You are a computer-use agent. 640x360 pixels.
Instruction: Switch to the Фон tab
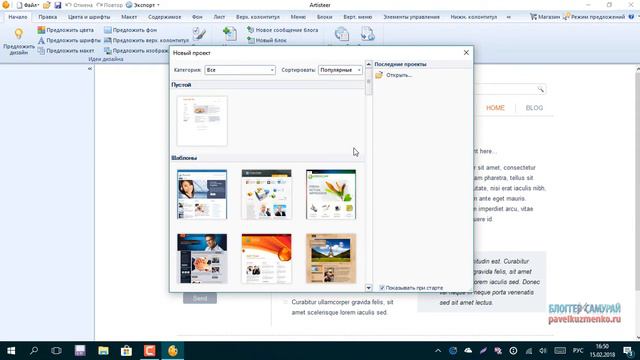(x=197, y=17)
